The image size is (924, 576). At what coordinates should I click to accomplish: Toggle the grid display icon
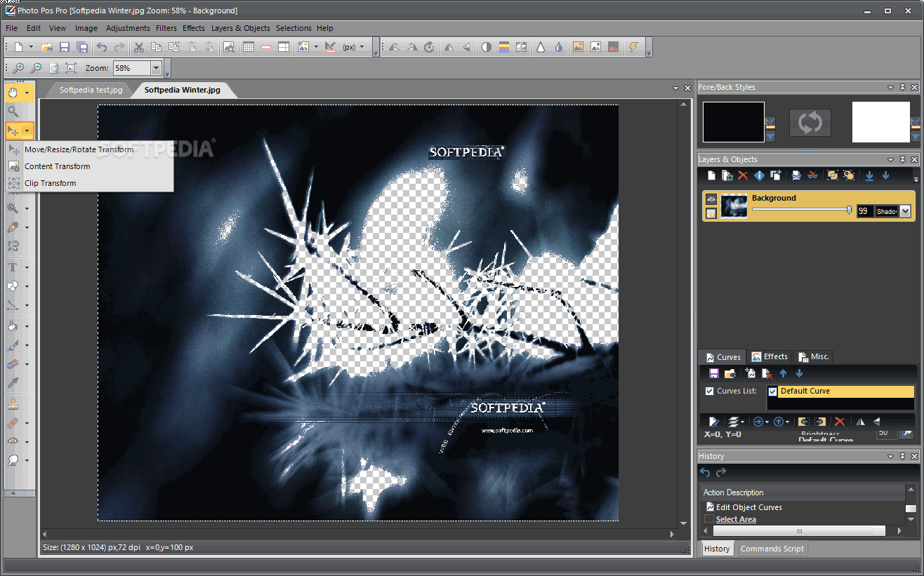(249, 47)
